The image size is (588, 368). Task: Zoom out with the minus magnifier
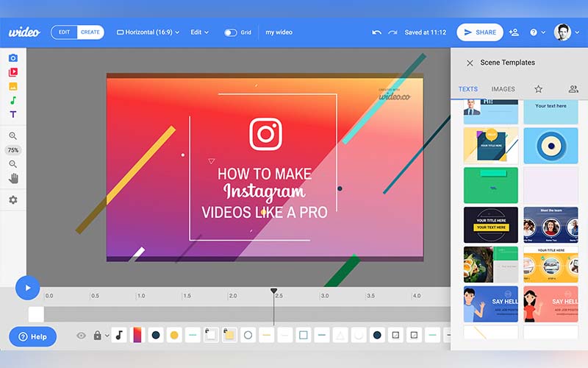[13, 164]
